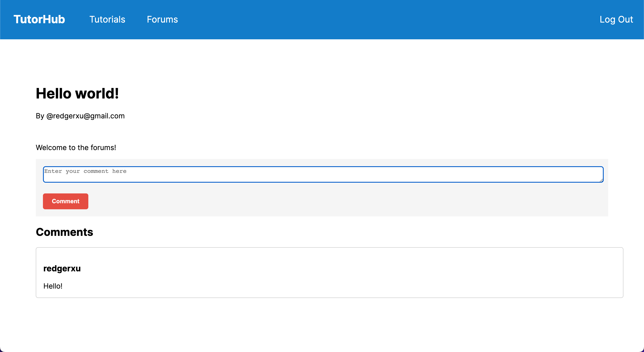Click blank white area below comments
The height and width of the screenshot is (352, 644).
322,325
